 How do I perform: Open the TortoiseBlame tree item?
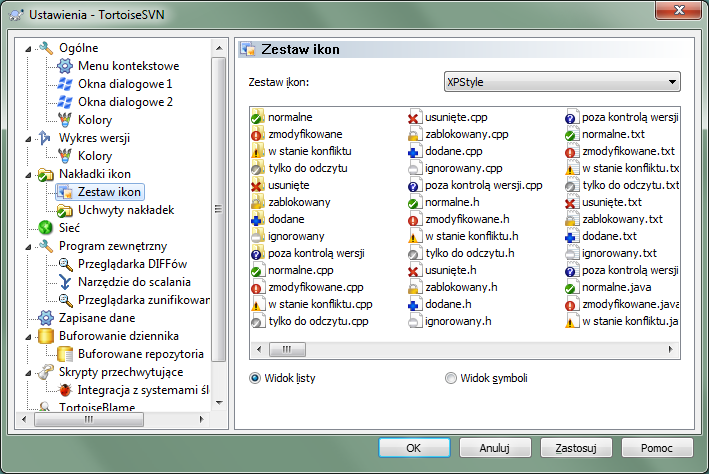(97, 407)
